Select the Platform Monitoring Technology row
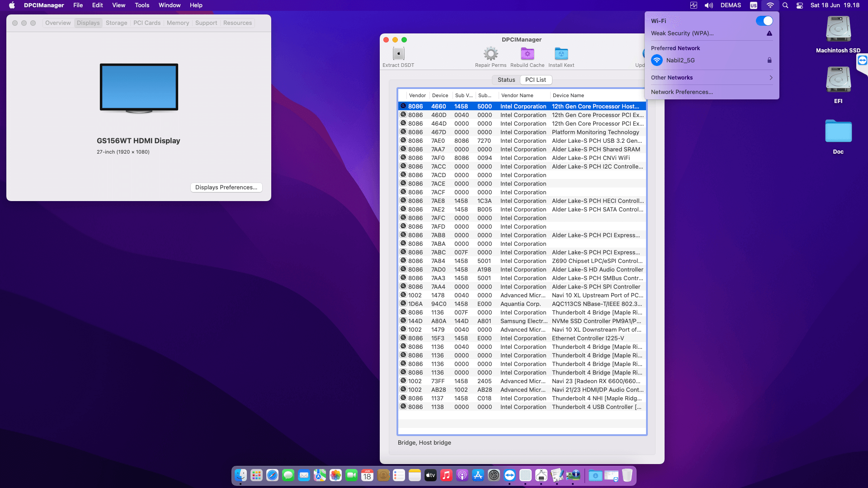The height and width of the screenshot is (488, 868). click(522, 132)
